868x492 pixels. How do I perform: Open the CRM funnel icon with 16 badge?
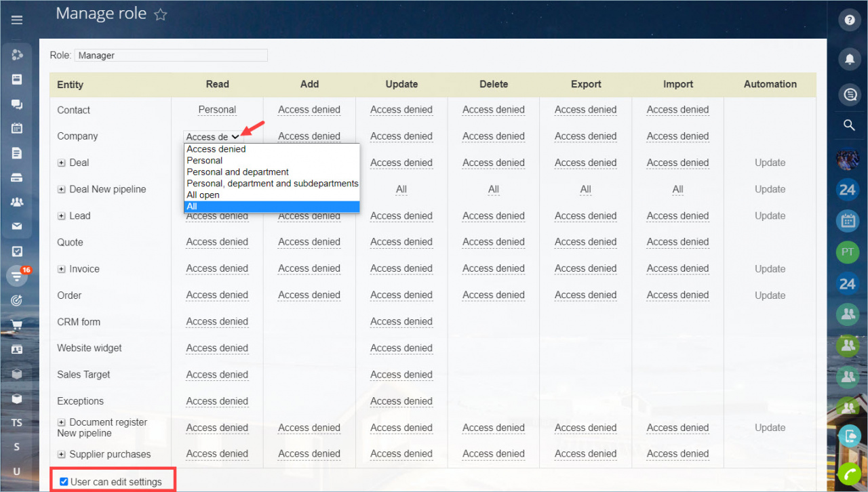point(16,276)
